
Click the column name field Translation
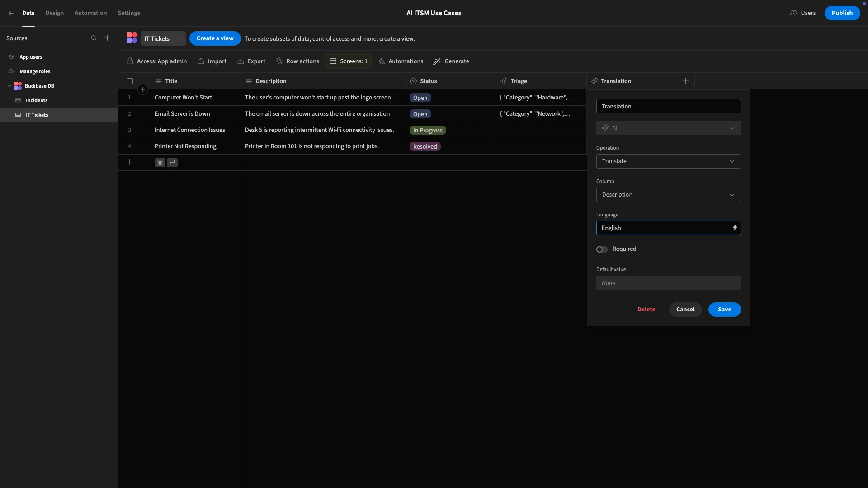tap(668, 106)
